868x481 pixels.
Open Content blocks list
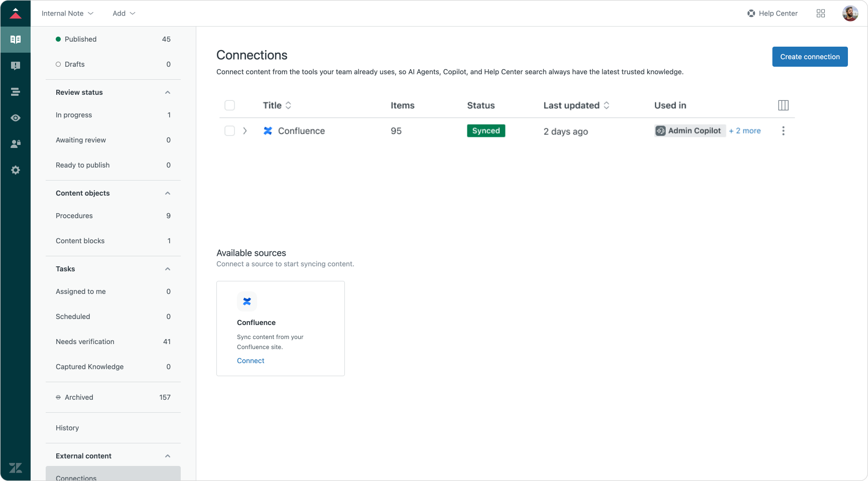point(113,241)
